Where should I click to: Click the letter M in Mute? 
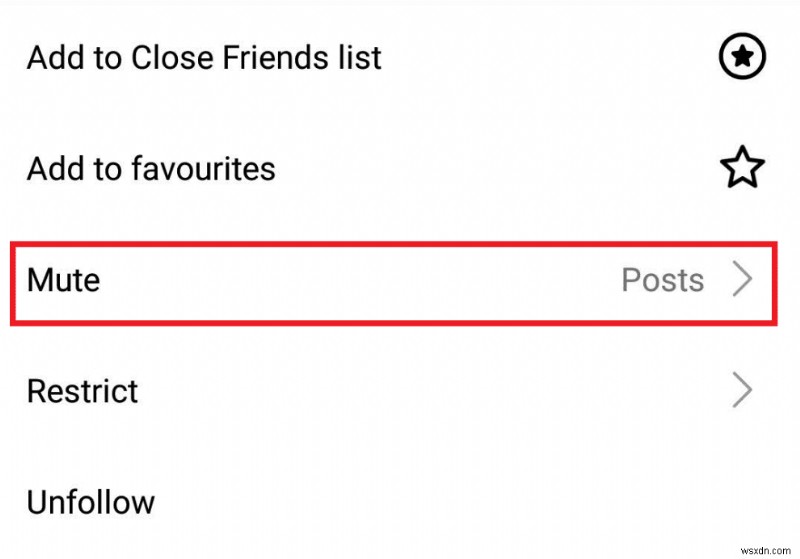[x=39, y=280]
